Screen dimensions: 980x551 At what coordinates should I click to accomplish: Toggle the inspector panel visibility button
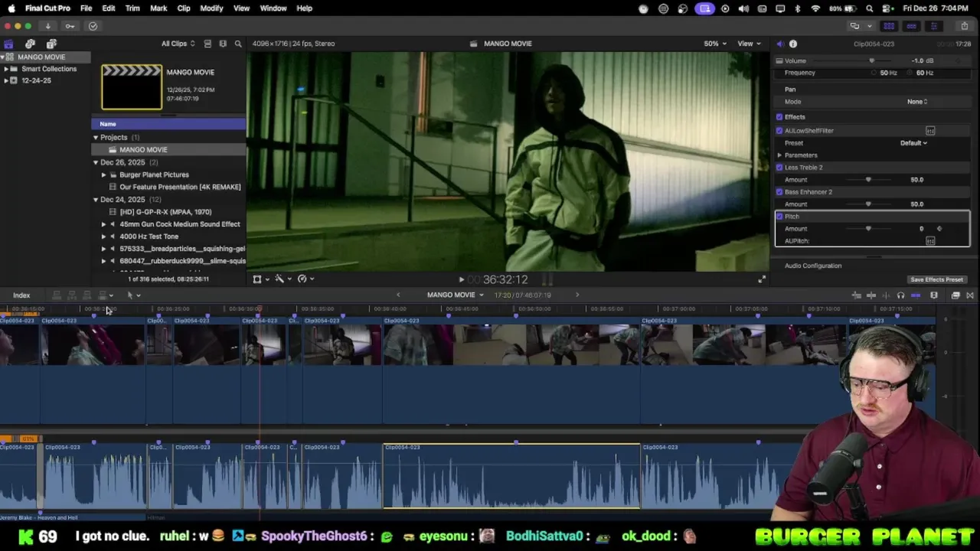click(933, 26)
